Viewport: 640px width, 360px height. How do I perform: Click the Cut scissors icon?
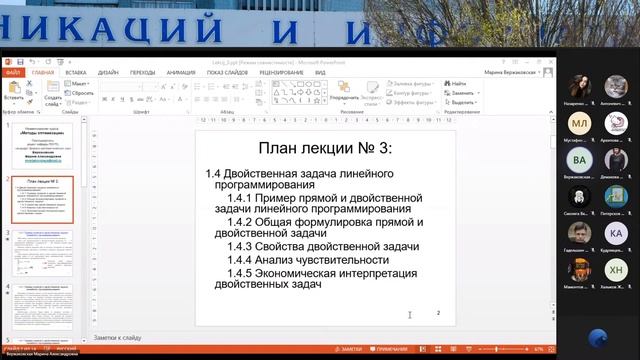pyautogui.click(x=29, y=83)
